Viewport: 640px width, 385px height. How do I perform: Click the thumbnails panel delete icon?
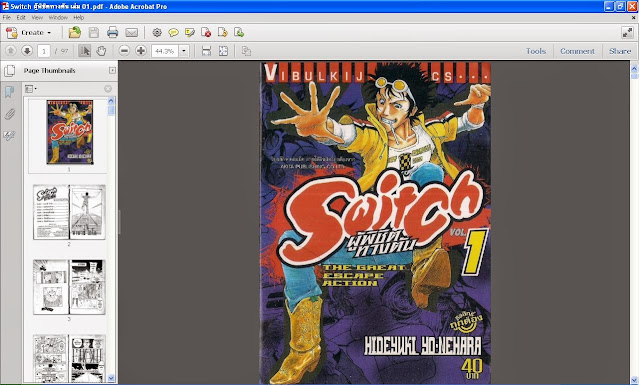point(108,89)
